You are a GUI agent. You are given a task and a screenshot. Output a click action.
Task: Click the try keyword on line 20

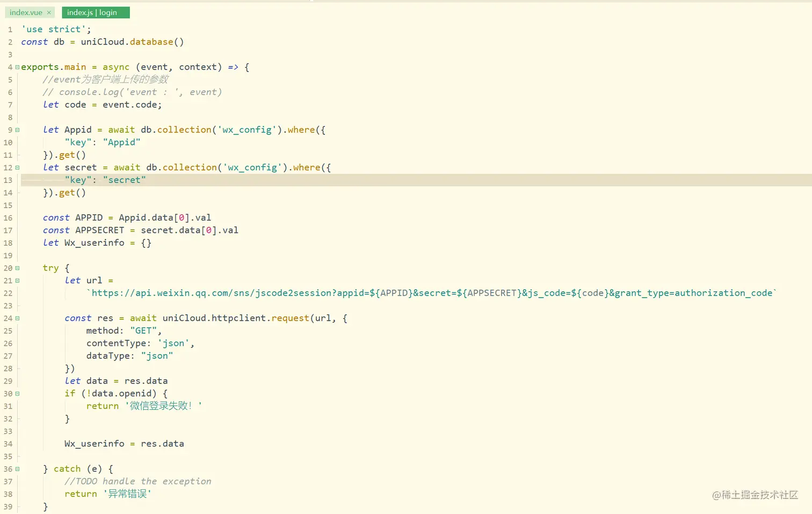(51, 268)
